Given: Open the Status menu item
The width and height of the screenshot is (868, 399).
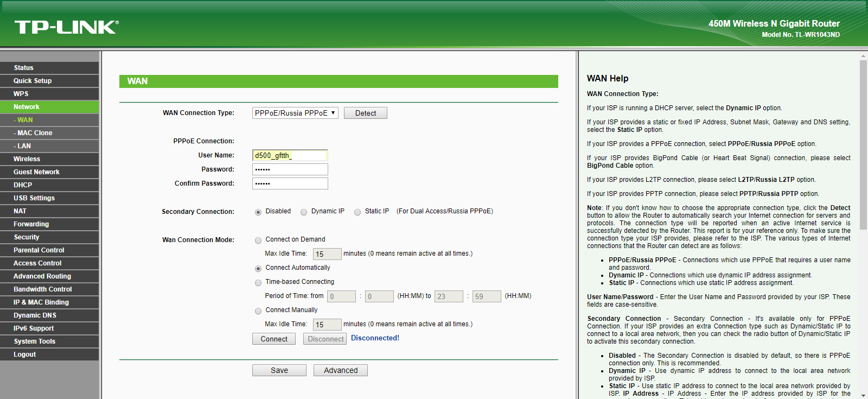Looking at the screenshot, I should pyautogui.click(x=49, y=68).
